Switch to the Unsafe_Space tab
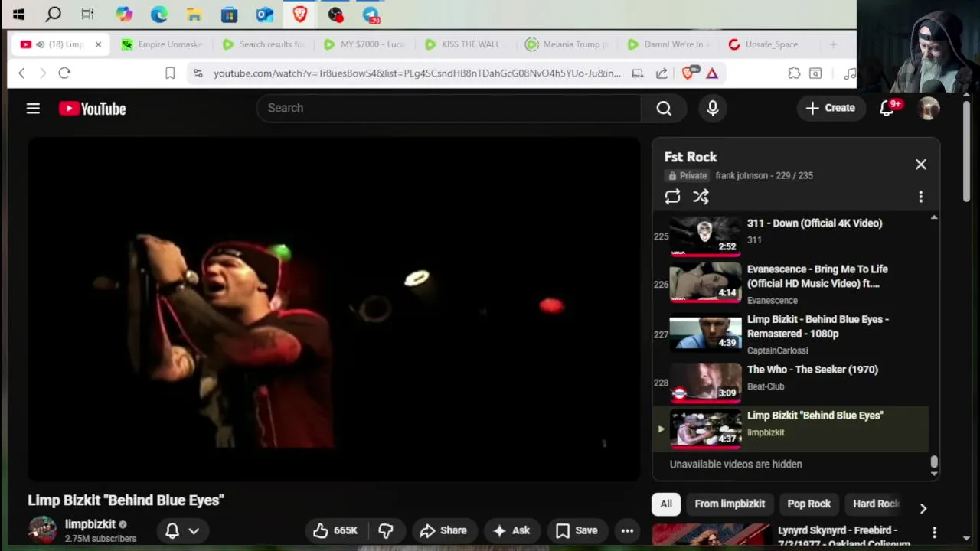980x551 pixels. (x=766, y=44)
